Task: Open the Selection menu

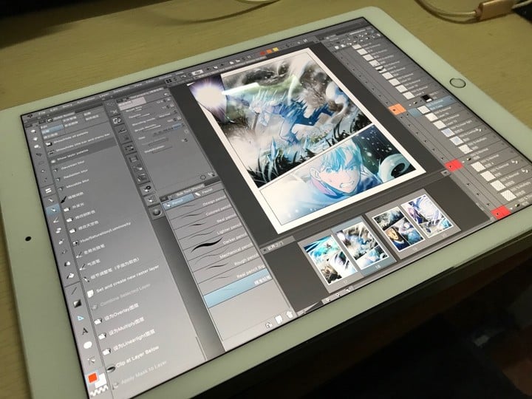Action: [x=121, y=92]
